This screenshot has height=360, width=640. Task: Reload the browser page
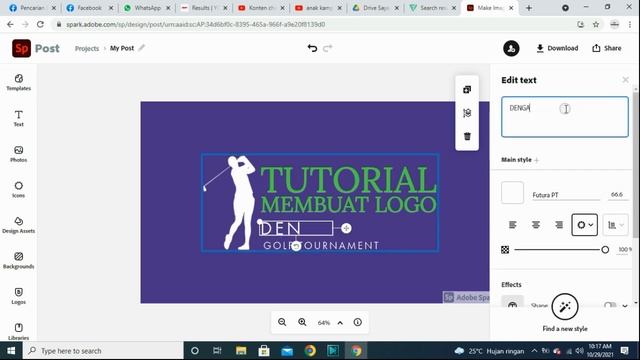(40, 24)
